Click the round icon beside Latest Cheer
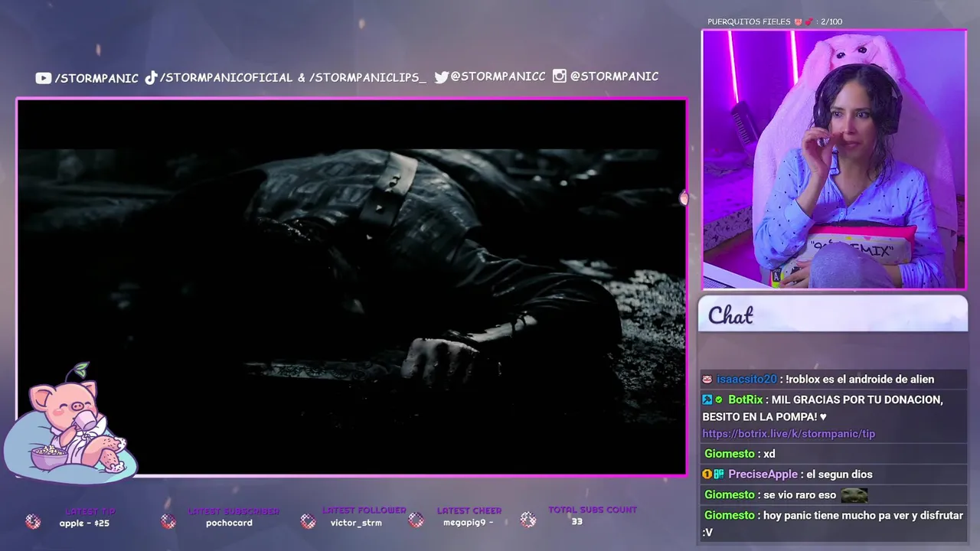This screenshot has height=551, width=980. coord(416,520)
